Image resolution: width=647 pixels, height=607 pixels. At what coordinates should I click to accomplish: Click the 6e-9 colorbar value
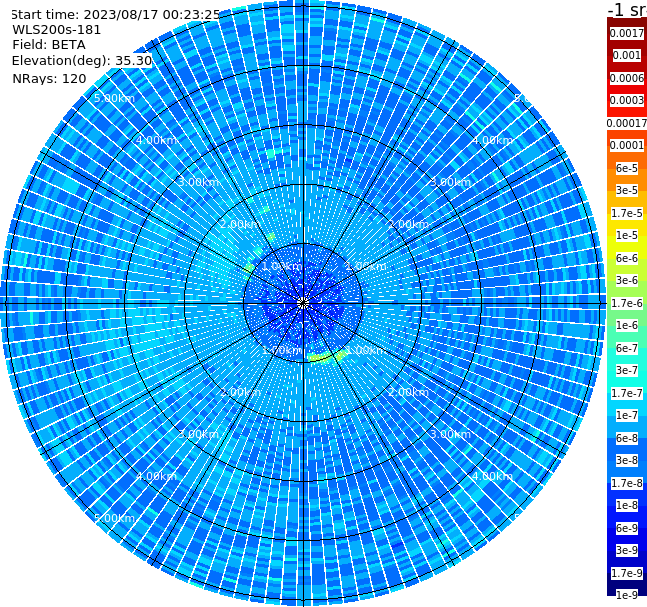[x=627, y=528]
